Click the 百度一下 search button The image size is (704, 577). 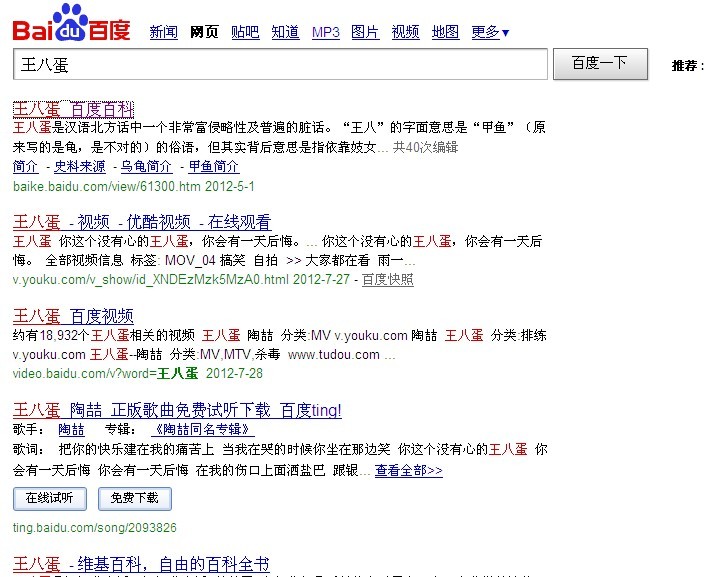coord(600,64)
